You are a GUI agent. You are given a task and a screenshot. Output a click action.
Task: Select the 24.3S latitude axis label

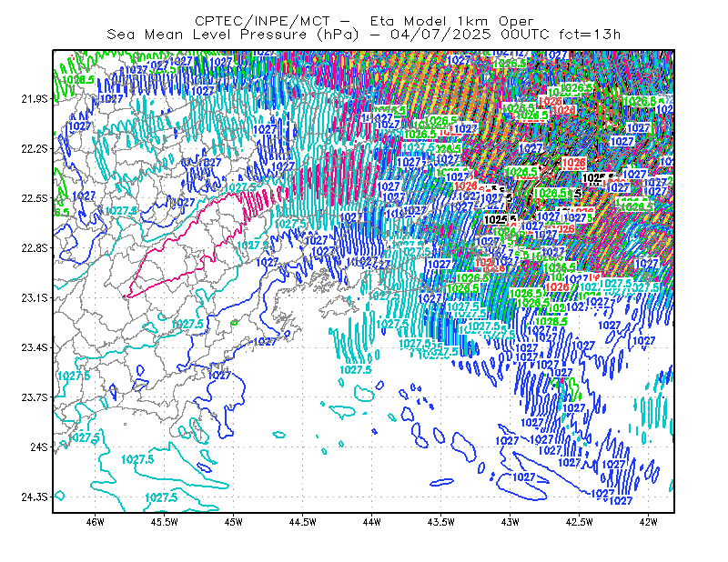(35, 497)
